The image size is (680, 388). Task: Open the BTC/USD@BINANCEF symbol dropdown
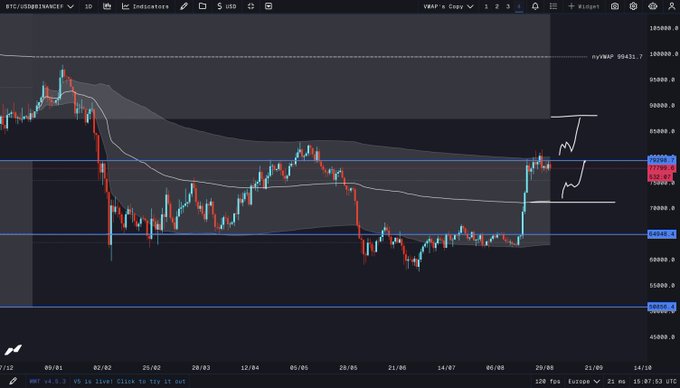[39, 7]
